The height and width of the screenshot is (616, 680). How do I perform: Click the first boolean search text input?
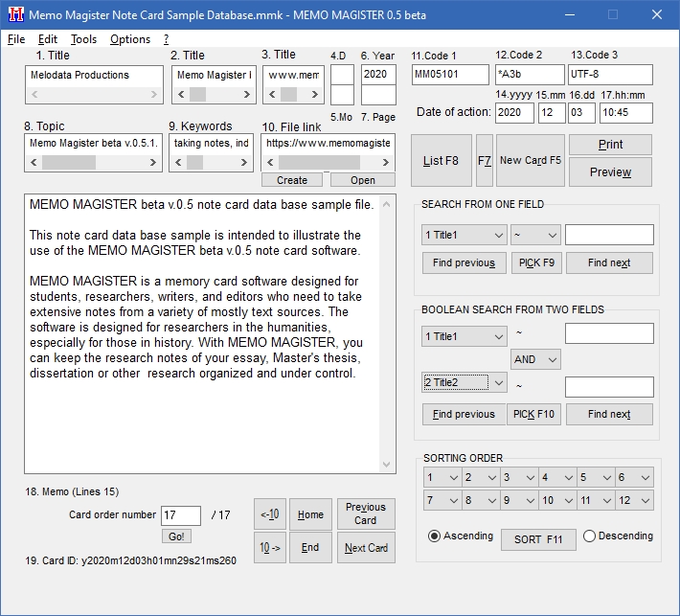[x=609, y=333]
